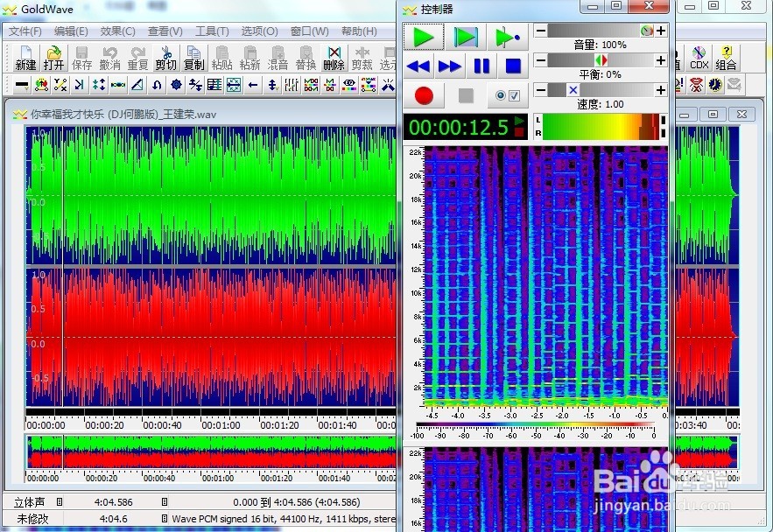773x532 pixels.
Task: Click the 未修改 status bar entry
Action: tap(32, 519)
